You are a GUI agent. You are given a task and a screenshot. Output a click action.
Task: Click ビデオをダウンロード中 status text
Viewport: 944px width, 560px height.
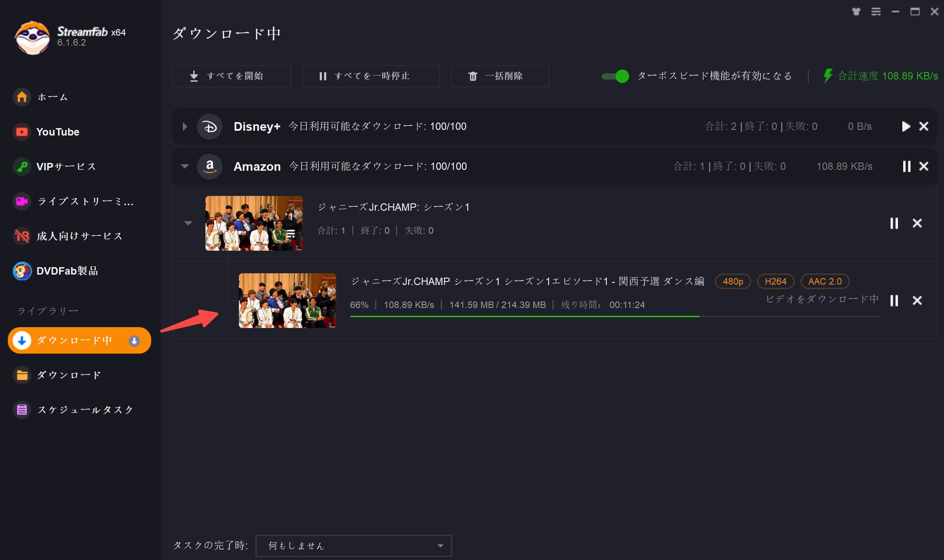coord(822,299)
